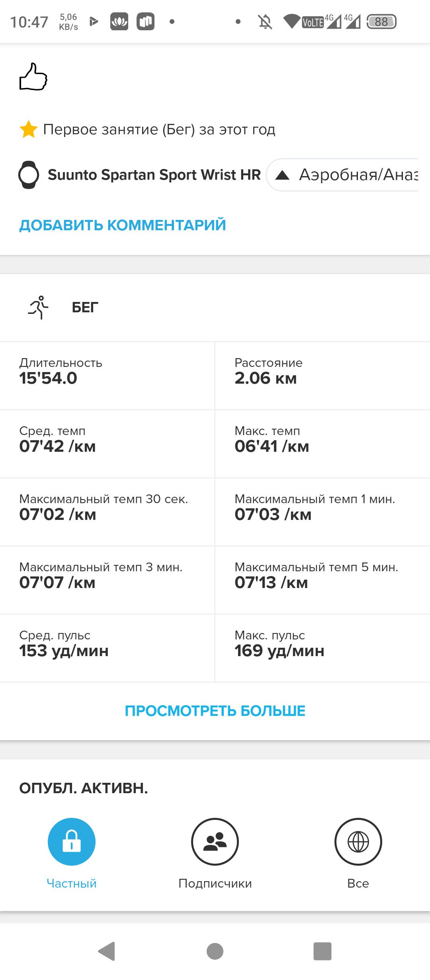Tap the Suunto Spartan Sport Wrist HR label
The width and height of the screenshot is (430, 980).
pyautogui.click(x=154, y=175)
